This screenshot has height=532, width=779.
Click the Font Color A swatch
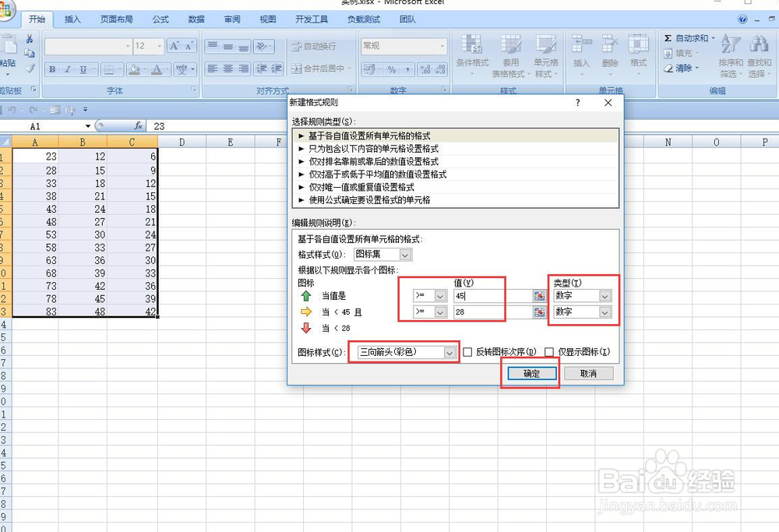tap(157, 69)
